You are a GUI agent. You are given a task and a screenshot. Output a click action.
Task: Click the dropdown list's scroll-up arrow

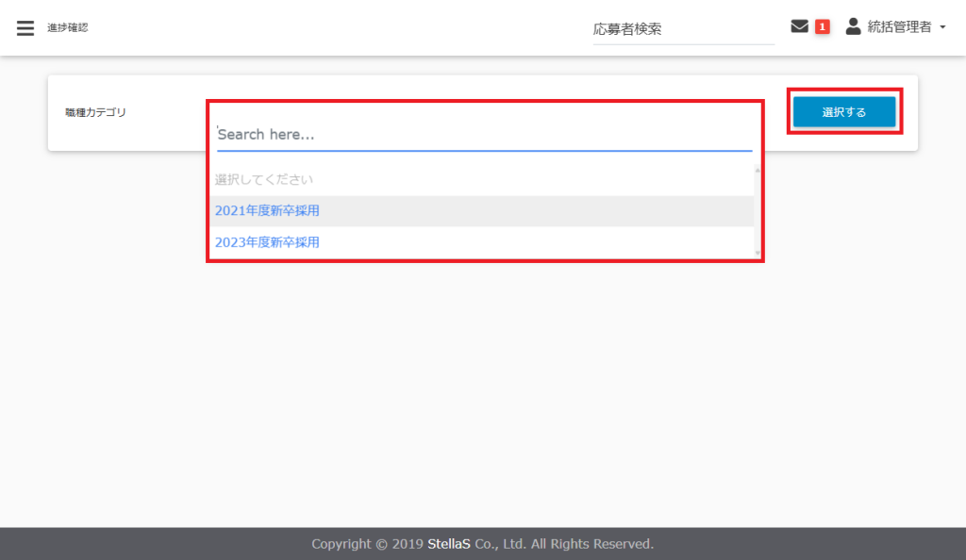(x=758, y=171)
